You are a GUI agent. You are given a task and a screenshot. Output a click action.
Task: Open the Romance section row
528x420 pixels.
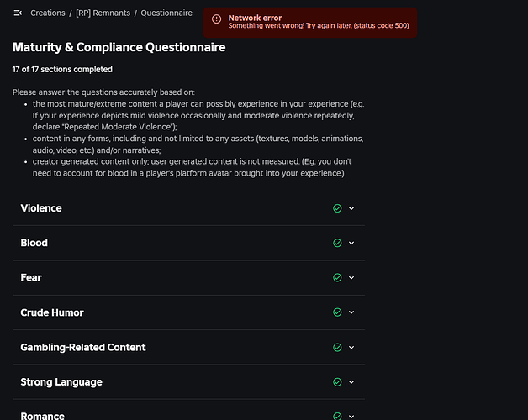(x=168, y=416)
